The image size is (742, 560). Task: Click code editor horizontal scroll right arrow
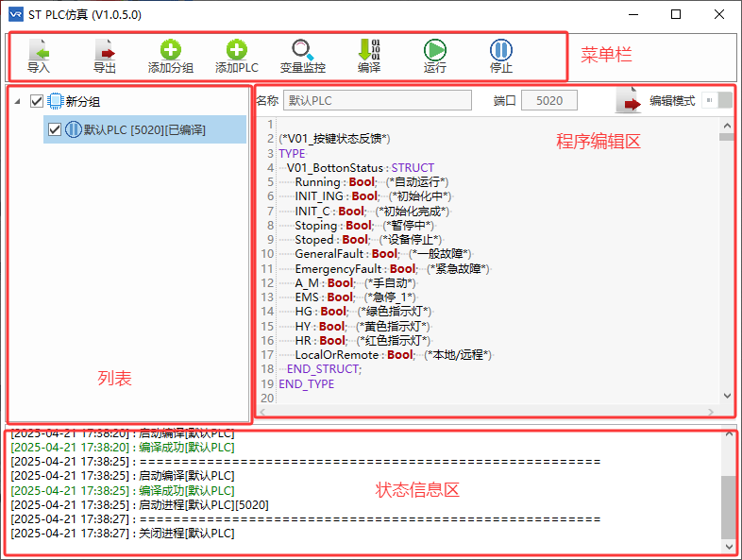[x=711, y=412]
